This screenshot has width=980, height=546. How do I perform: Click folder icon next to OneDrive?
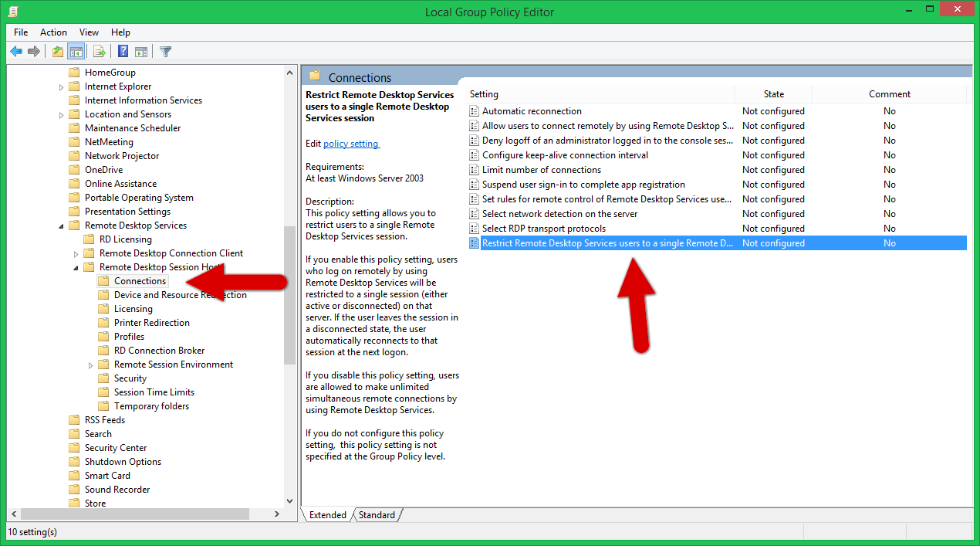pyautogui.click(x=74, y=170)
